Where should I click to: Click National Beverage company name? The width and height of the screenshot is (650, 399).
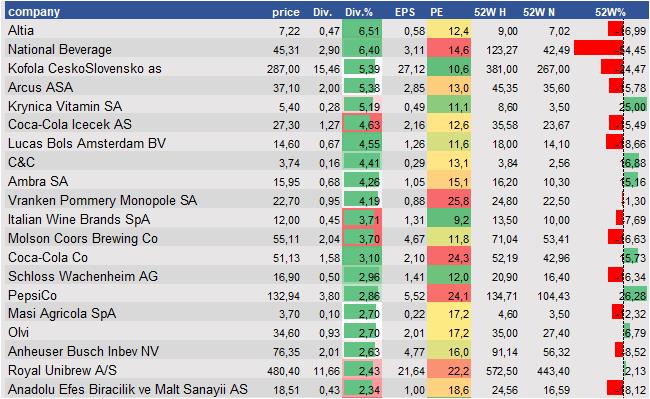click(60, 49)
